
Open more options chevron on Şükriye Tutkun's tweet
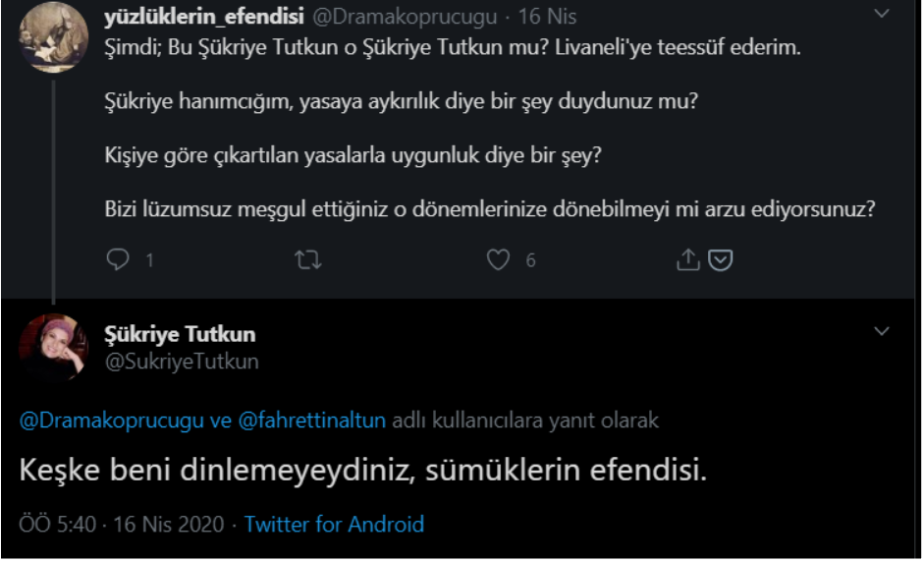pos(882,332)
